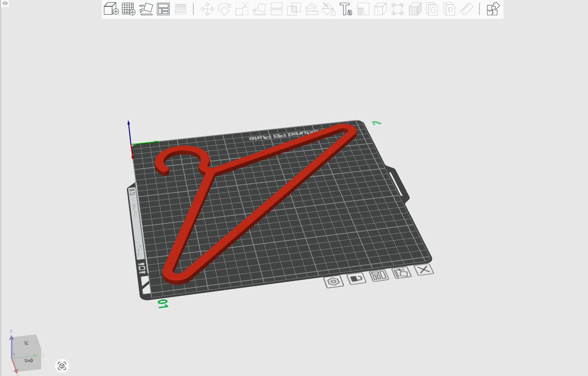Remove the plate with the X icon
This screenshot has height=376, width=588.
tap(424, 270)
